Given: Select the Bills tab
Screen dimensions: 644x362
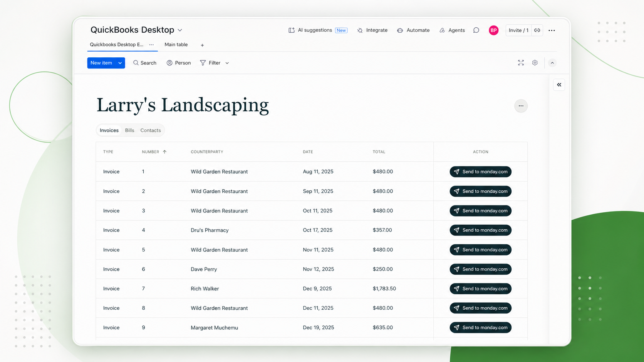Looking at the screenshot, I should 129,130.
